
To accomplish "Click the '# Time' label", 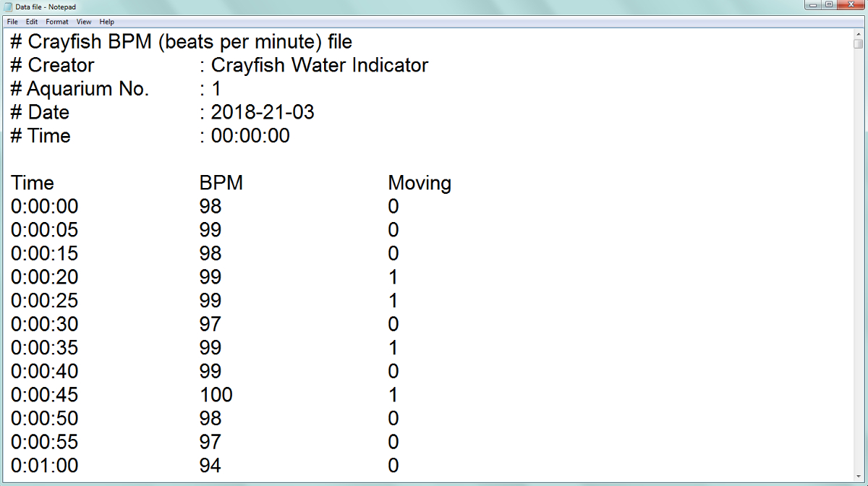I will pos(41,136).
